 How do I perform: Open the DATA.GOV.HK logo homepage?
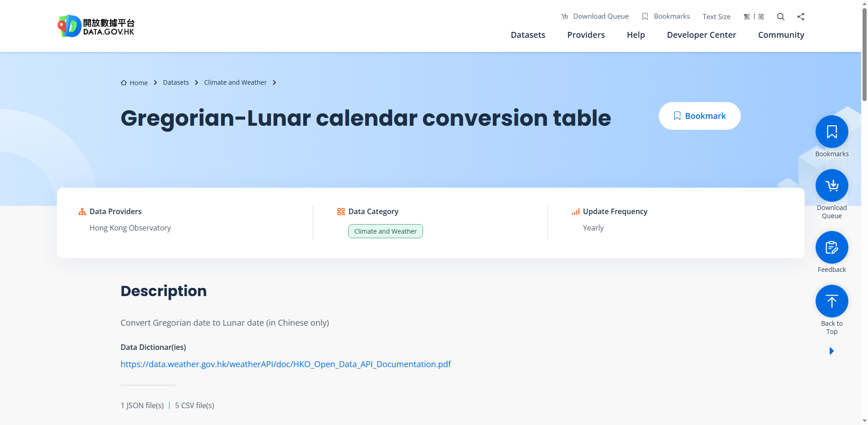(x=96, y=26)
